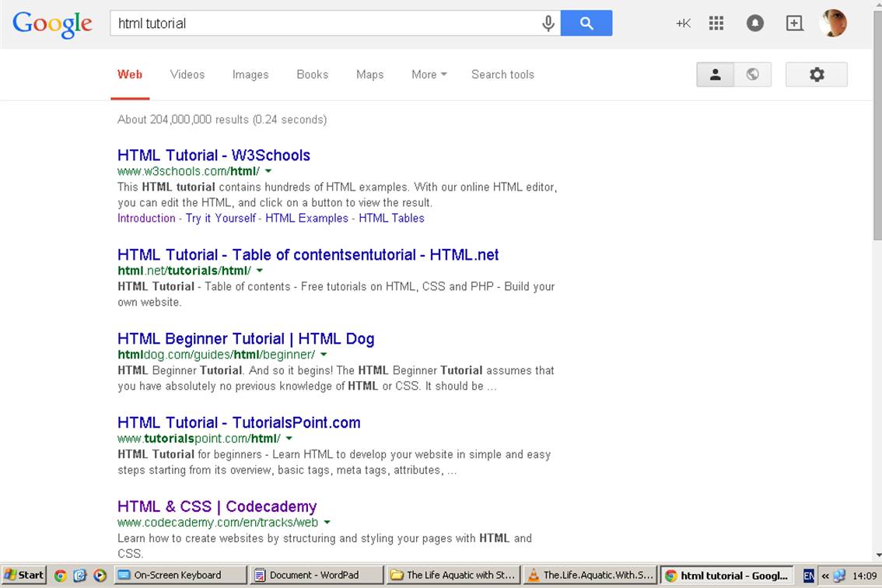Launch Internet Explorer quick launch icon
Screen dimensions: 882x588
tap(80, 575)
